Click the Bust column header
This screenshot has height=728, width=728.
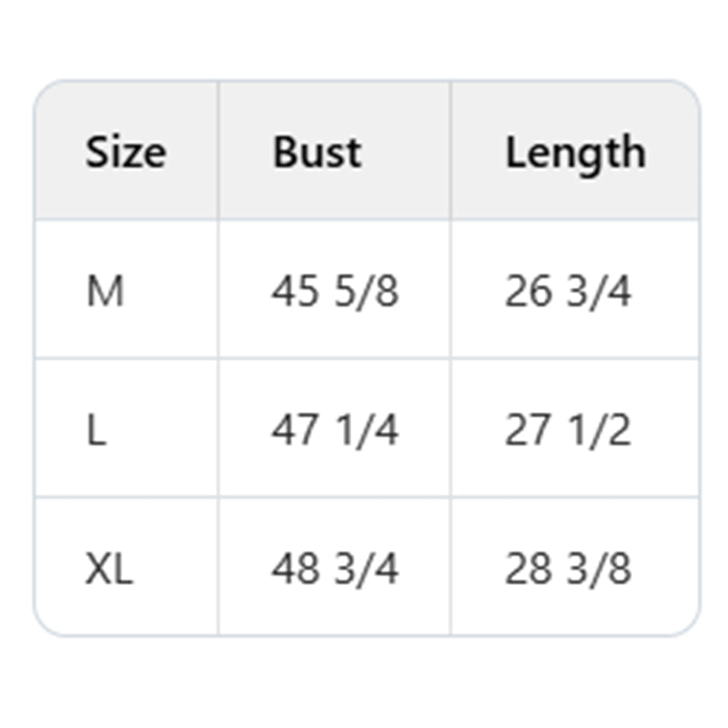tap(317, 152)
